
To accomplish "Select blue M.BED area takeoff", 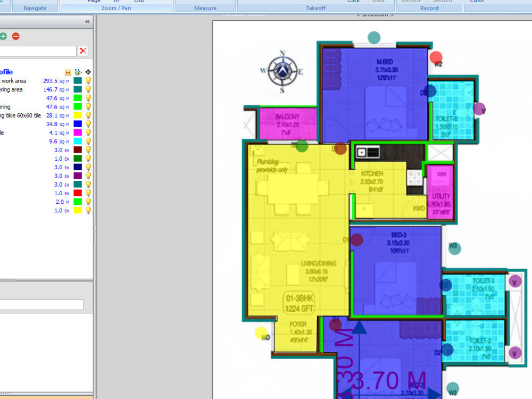I will tap(375, 95).
